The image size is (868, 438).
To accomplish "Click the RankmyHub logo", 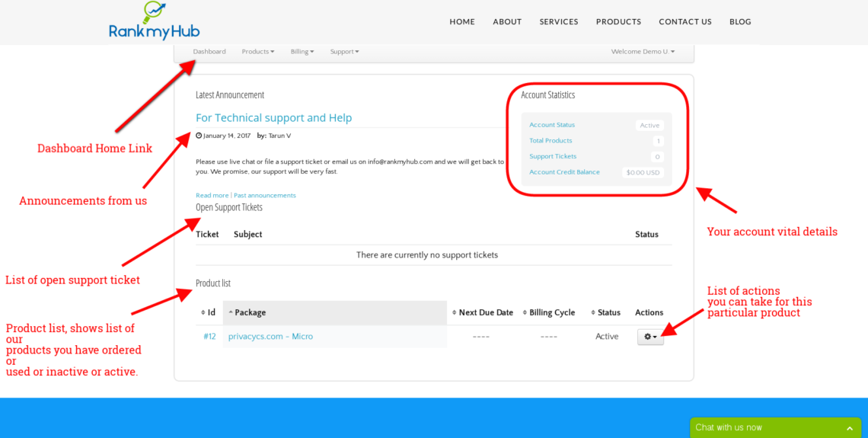I will click(x=155, y=21).
